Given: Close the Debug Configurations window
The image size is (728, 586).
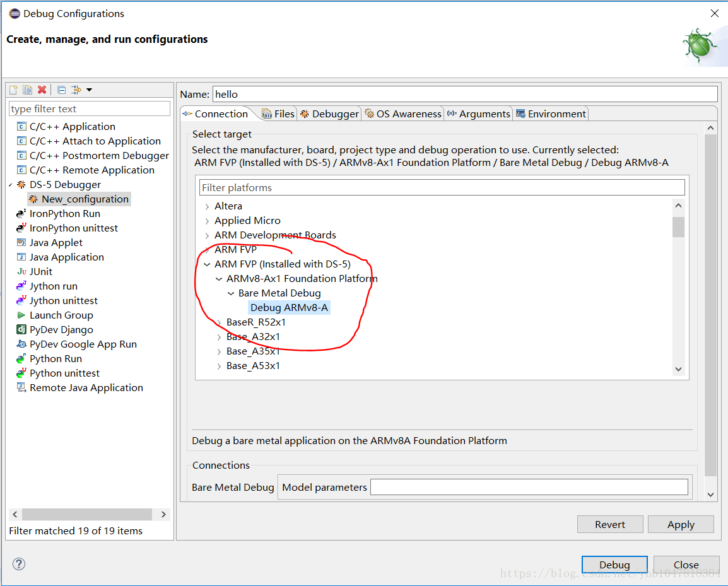Looking at the screenshot, I should [x=715, y=13].
